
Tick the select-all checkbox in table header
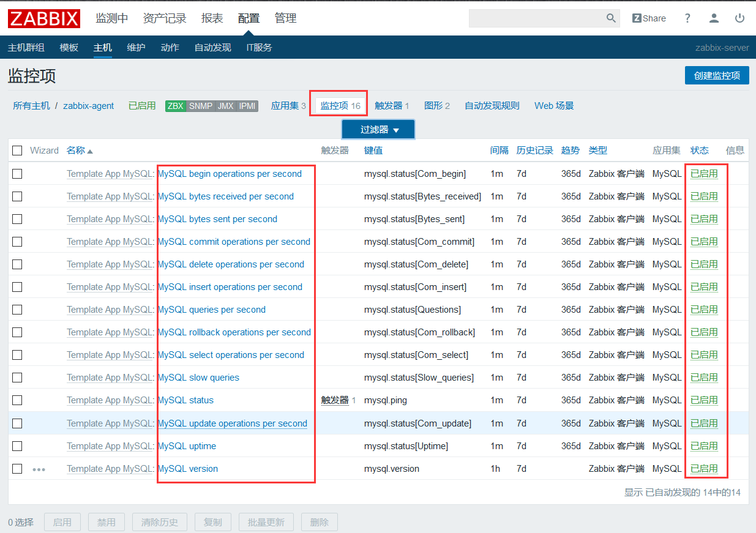(x=17, y=151)
